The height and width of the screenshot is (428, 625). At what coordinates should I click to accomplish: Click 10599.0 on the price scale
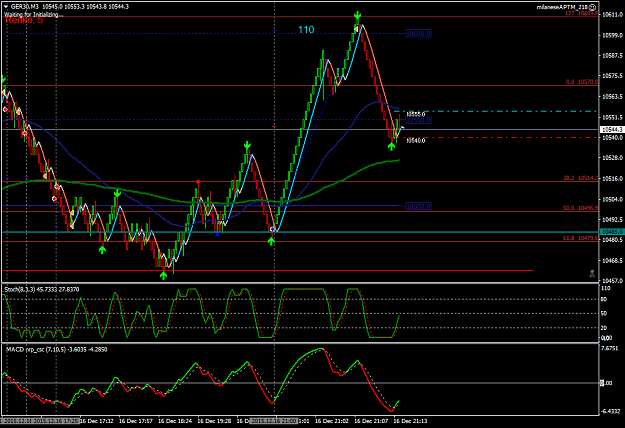coord(612,35)
